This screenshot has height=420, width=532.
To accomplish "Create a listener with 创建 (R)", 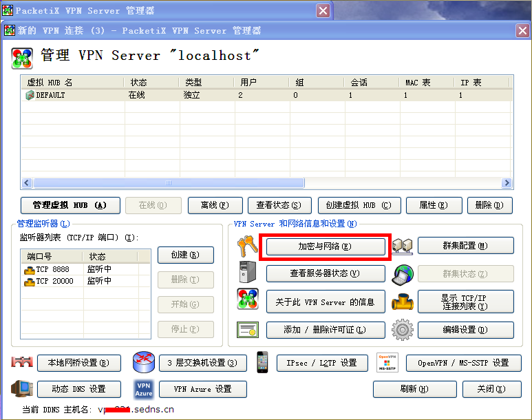I will (x=186, y=255).
